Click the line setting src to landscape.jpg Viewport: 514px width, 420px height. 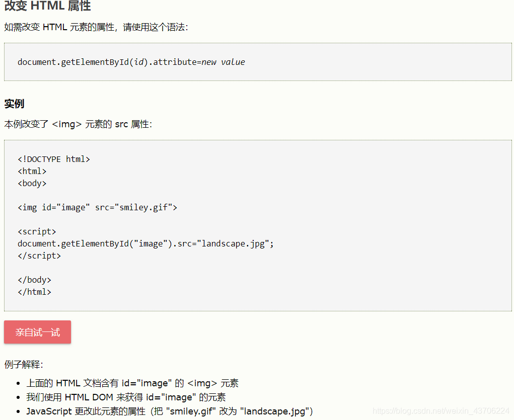(x=145, y=244)
